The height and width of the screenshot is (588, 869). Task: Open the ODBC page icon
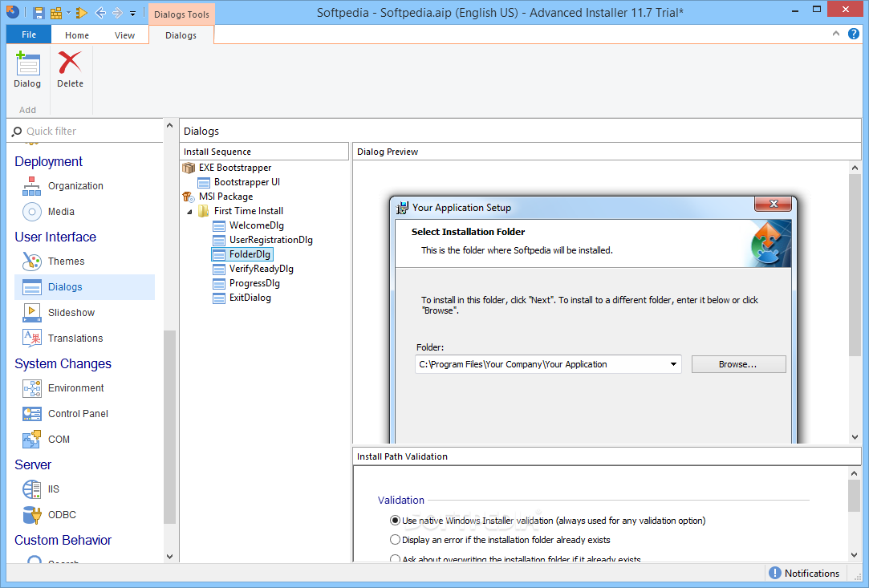31,514
